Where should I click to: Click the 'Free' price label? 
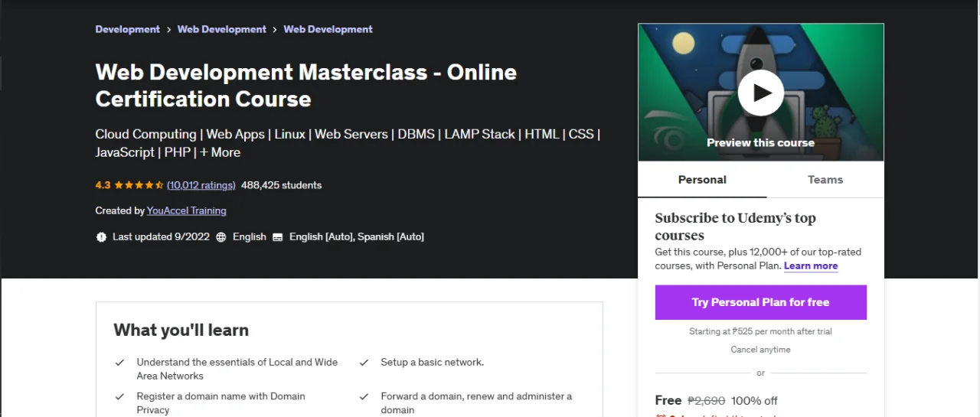668,400
